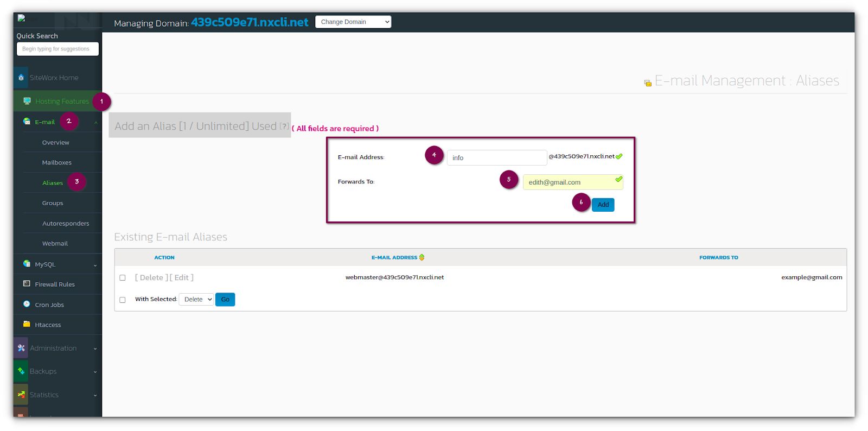Collapse the E-mail menu chevron
The image size is (868, 431).
click(96, 123)
